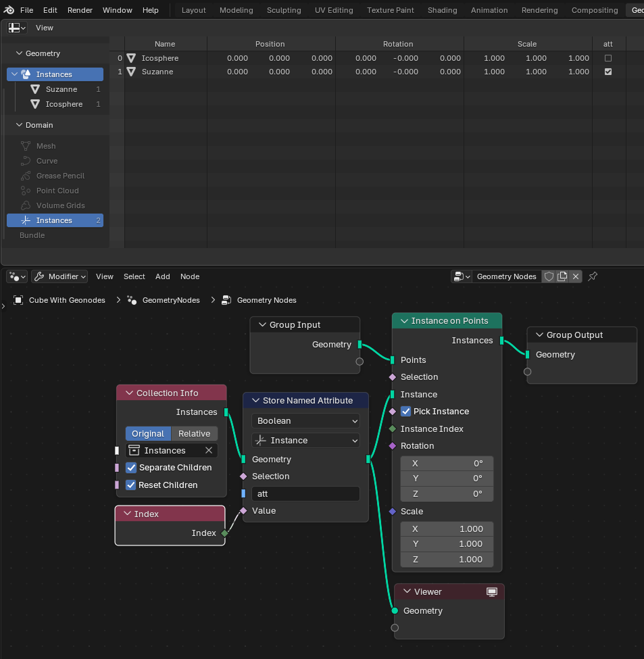Viewport: 644px width, 659px height.
Task: Select the Relative transform space
Action: click(x=194, y=434)
